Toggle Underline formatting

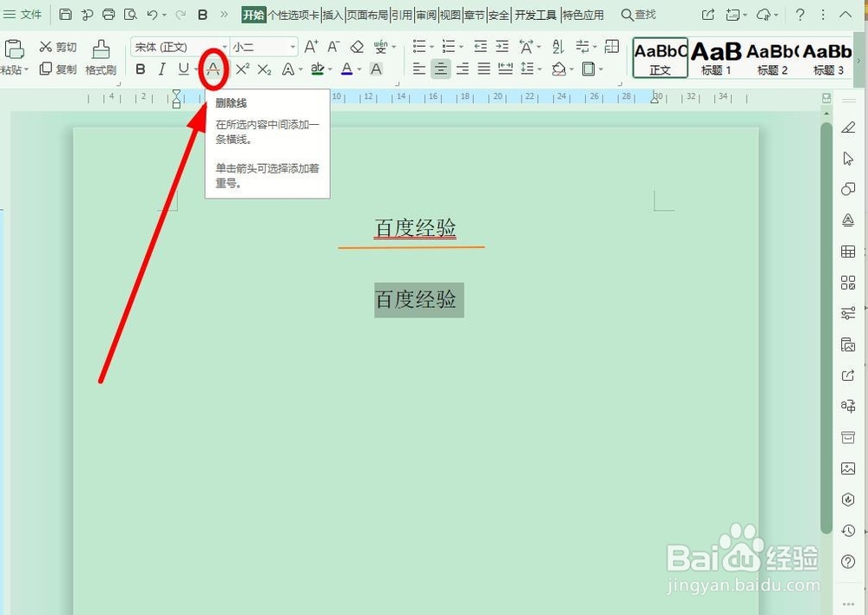183,69
